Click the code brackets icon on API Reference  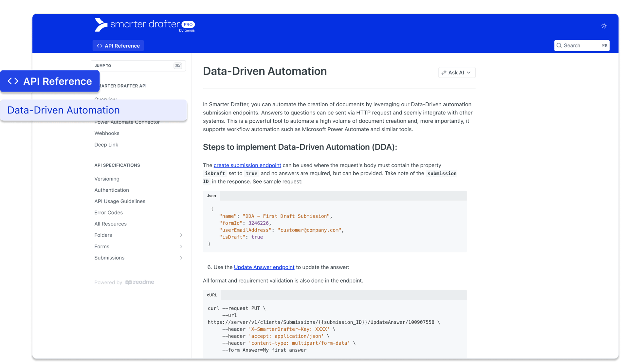click(x=99, y=45)
